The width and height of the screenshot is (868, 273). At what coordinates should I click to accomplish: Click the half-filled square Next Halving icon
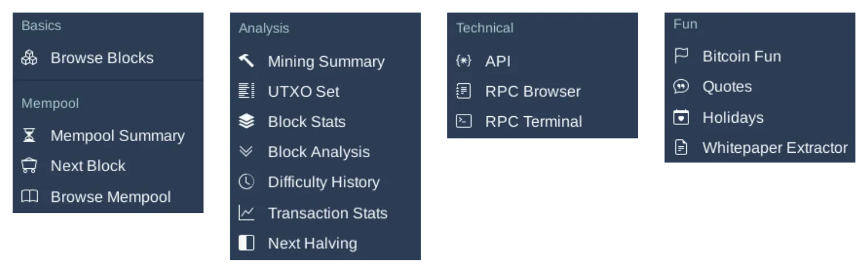pyautogui.click(x=247, y=243)
